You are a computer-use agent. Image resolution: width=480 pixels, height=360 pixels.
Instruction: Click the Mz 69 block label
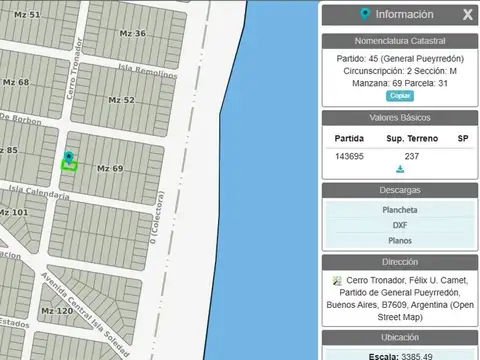point(110,169)
